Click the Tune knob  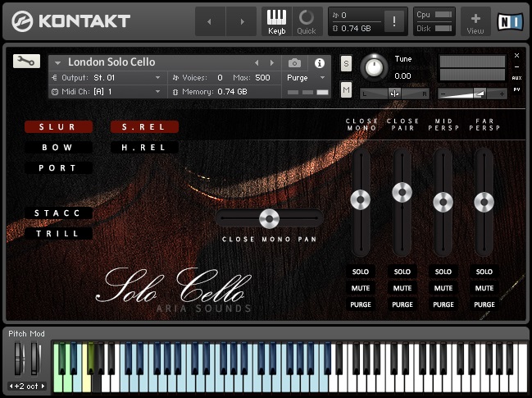[x=374, y=67]
